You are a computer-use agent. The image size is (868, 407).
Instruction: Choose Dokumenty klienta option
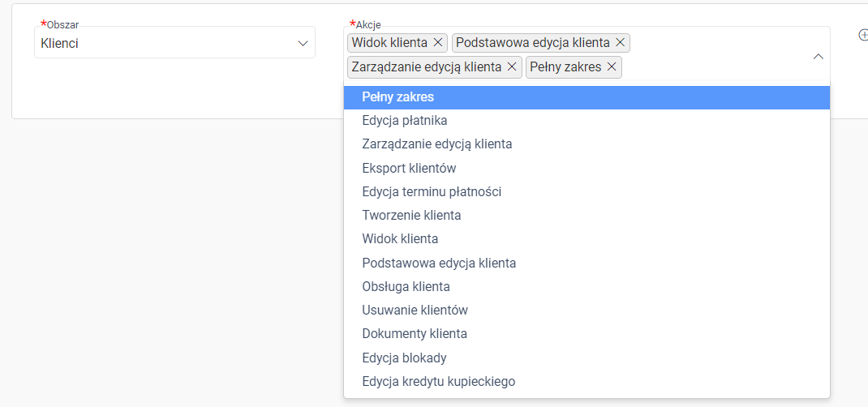click(587, 334)
